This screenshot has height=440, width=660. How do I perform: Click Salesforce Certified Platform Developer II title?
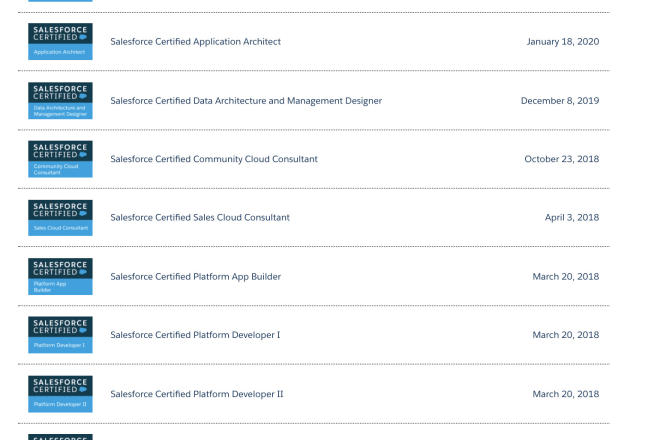click(x=197, y=394)
